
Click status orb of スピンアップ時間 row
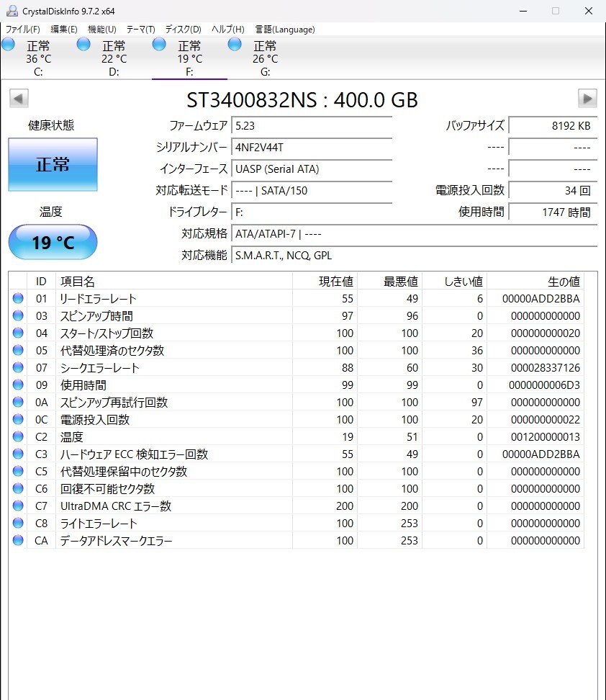coord(18,315)
